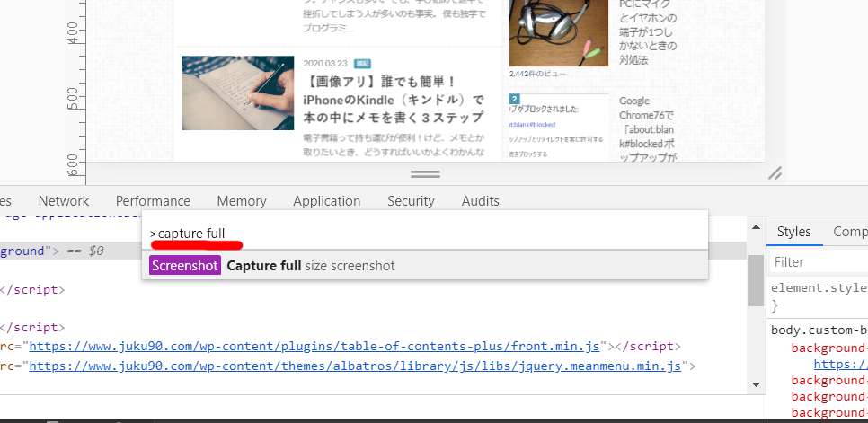Open the PC mic and earphone article link
Viewport: 868px width, 423px height.
click(x=648, y=33)
